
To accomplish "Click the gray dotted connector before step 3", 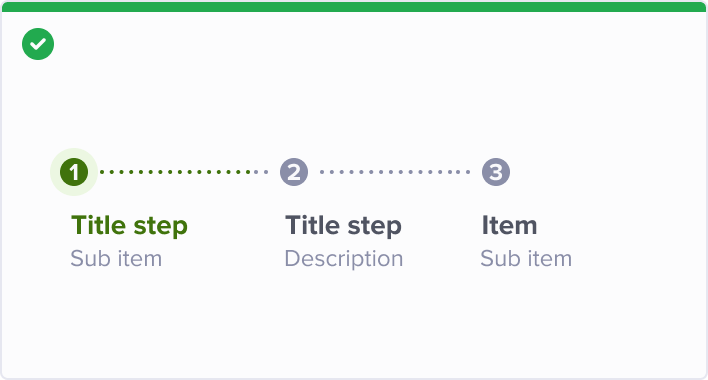I will [395, 172].
